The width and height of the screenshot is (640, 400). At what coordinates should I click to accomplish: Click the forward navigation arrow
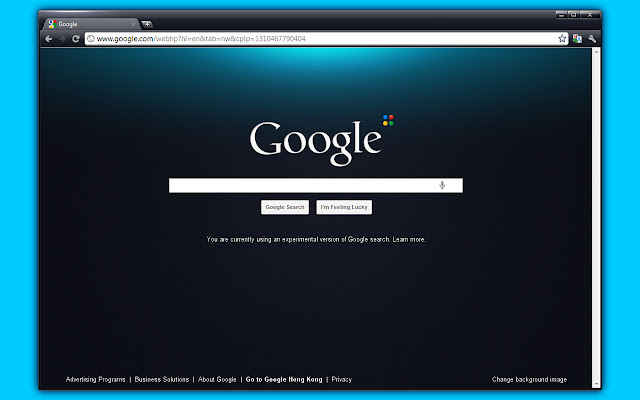(x=62, y=39)
